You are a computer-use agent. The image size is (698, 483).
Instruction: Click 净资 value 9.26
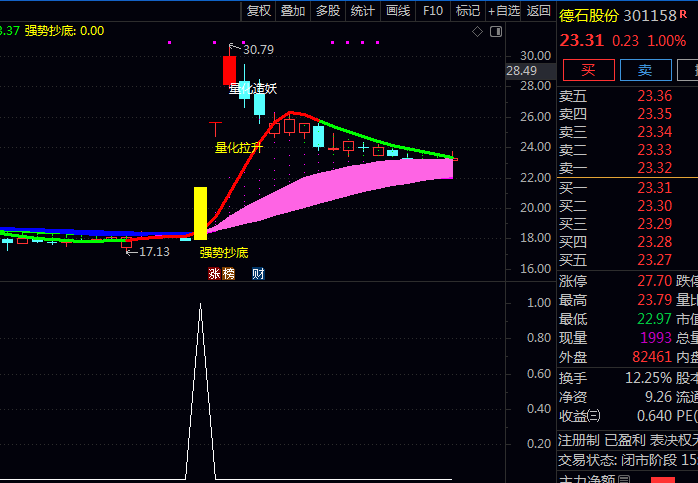(x=658, y=397)
